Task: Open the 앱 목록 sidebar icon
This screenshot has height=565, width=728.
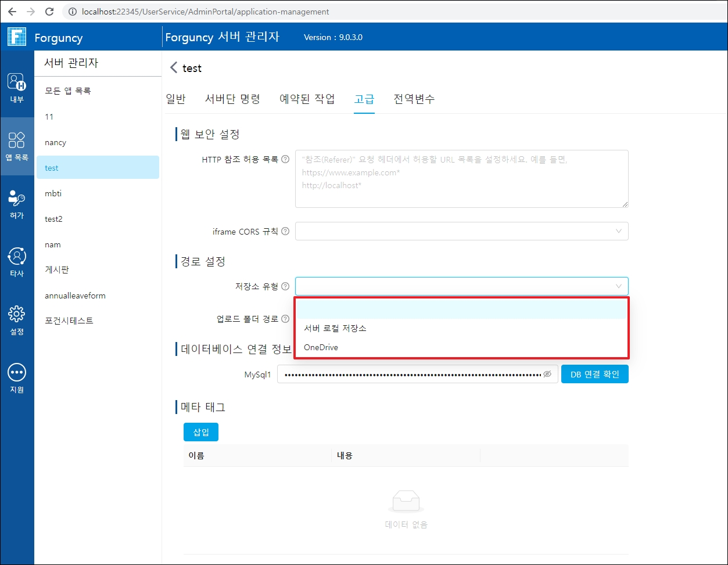Action: click(x=17, y=145)
